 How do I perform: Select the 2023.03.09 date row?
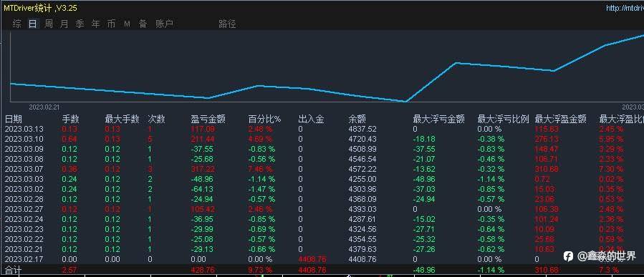(24, 149)
